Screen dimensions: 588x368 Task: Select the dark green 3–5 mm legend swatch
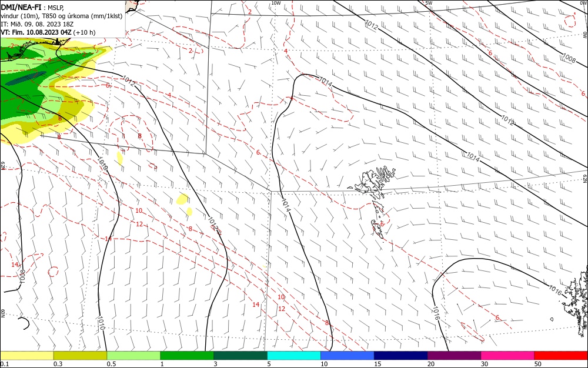[240, 356]
